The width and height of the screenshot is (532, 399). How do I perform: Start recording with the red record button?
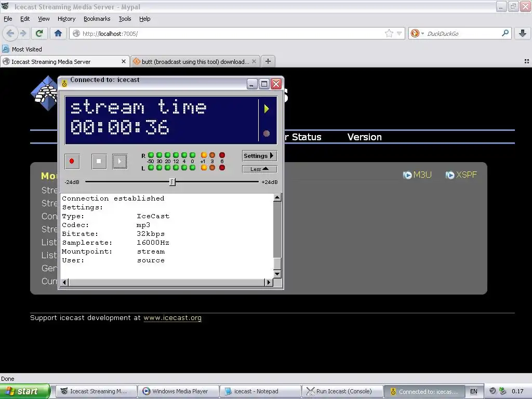[x=72, y=161]
